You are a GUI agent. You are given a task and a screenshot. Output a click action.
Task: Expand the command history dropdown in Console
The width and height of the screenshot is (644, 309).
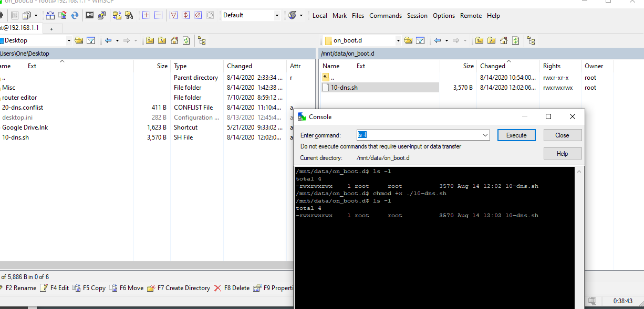pyautogui.click(x=486, y=135)
